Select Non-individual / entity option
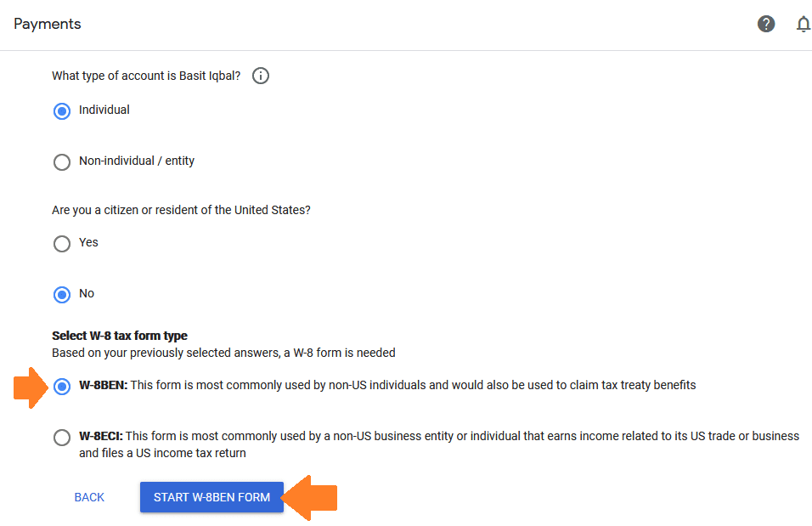Viewport: 812px width, 526px height. pos(62,161)
